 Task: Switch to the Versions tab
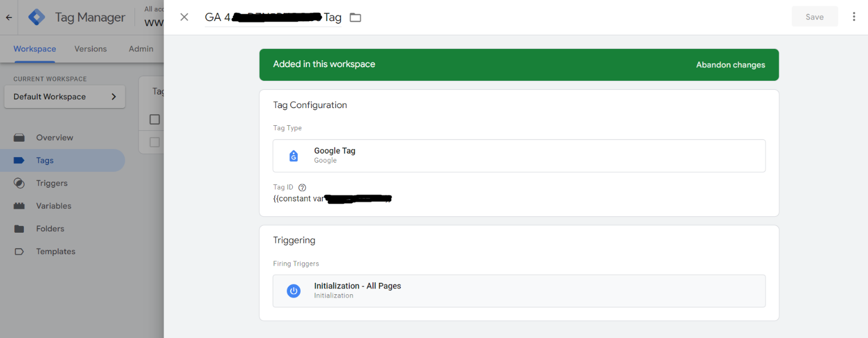pos(91,49)
